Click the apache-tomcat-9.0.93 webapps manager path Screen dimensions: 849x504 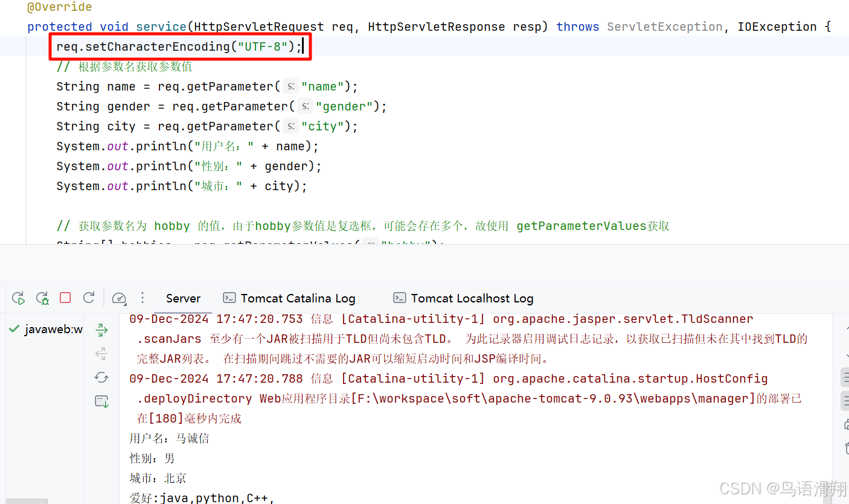click(x=553, y=398)
